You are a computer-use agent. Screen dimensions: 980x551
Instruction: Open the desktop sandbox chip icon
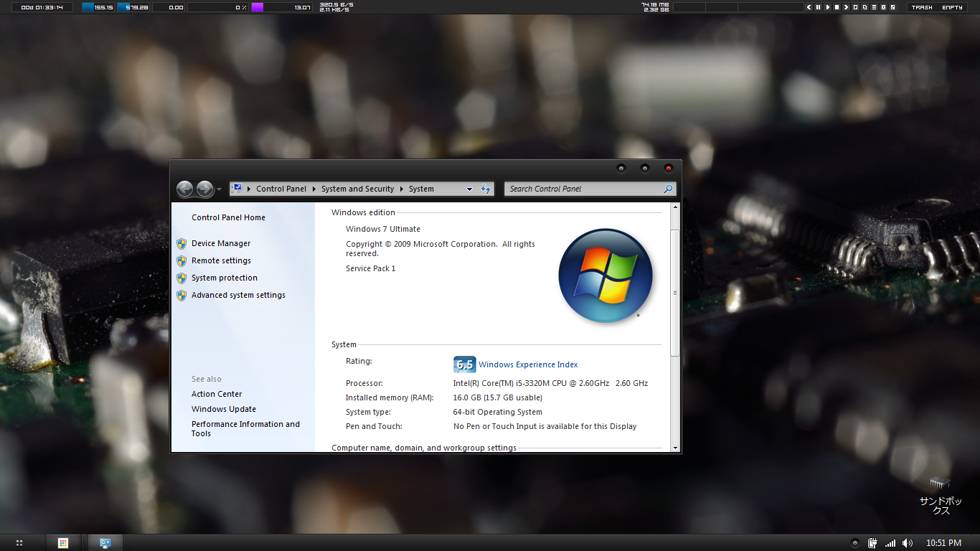click(940, 483)
